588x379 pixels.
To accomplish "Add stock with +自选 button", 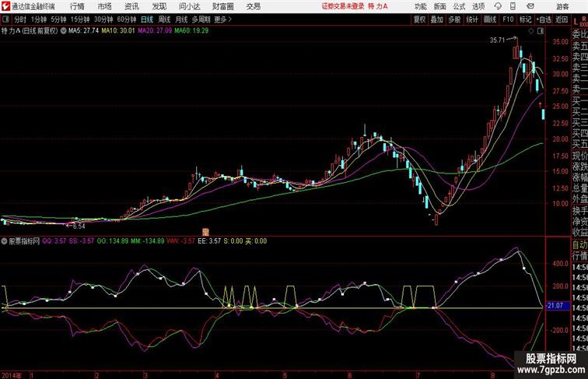I will point(544,19).
